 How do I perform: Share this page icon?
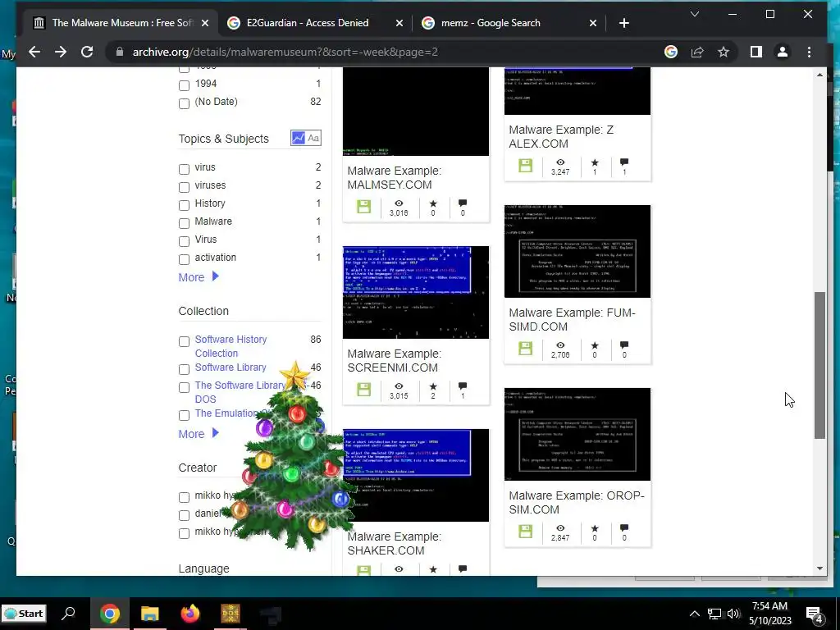pyautogui.click(x=697, y=52)
